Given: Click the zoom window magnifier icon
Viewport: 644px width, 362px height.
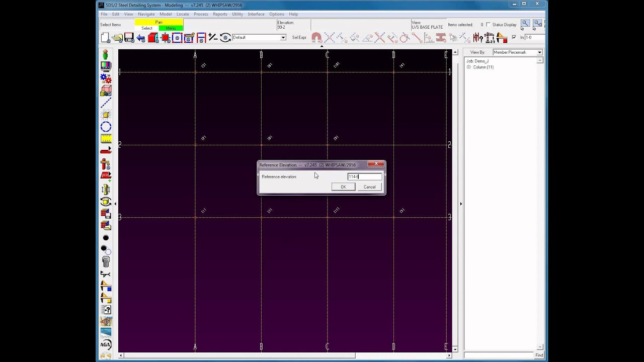Looking at the screenshot, I should tap(525, 24).
